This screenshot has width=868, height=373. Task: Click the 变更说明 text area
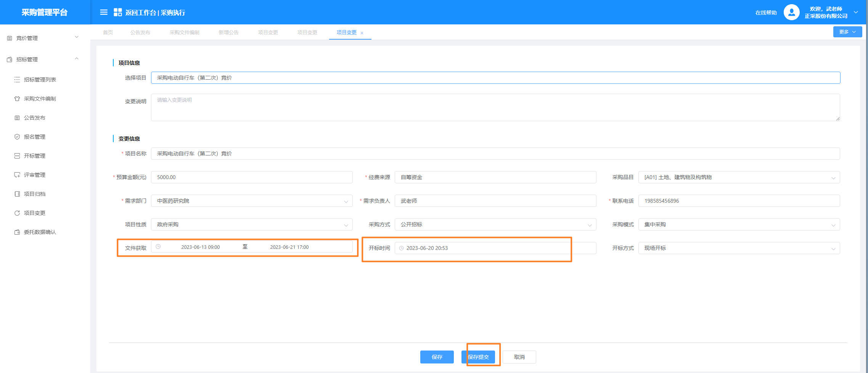click(495, 107)
